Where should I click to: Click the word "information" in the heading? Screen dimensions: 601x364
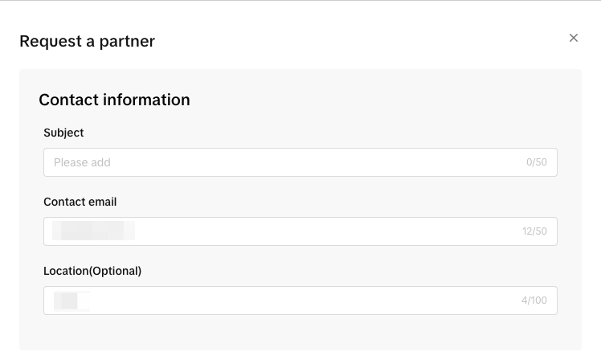146,100
